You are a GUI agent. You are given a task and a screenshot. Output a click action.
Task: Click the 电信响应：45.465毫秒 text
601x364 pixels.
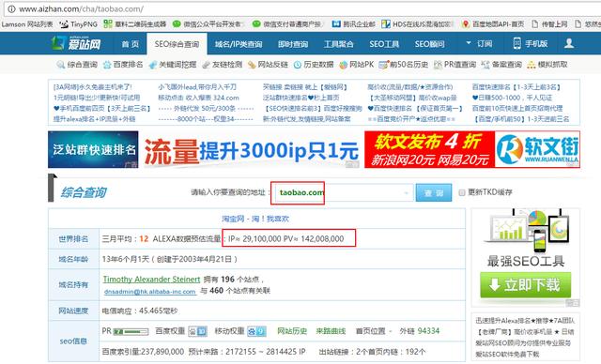pos(140,311)
